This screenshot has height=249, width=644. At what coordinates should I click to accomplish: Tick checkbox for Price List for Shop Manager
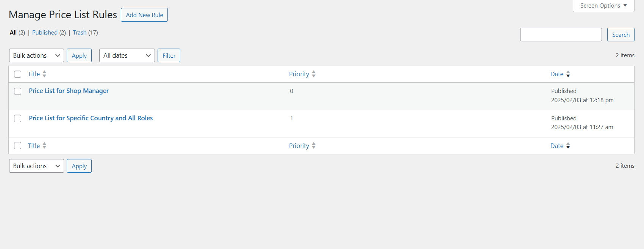tap(18, 91)
